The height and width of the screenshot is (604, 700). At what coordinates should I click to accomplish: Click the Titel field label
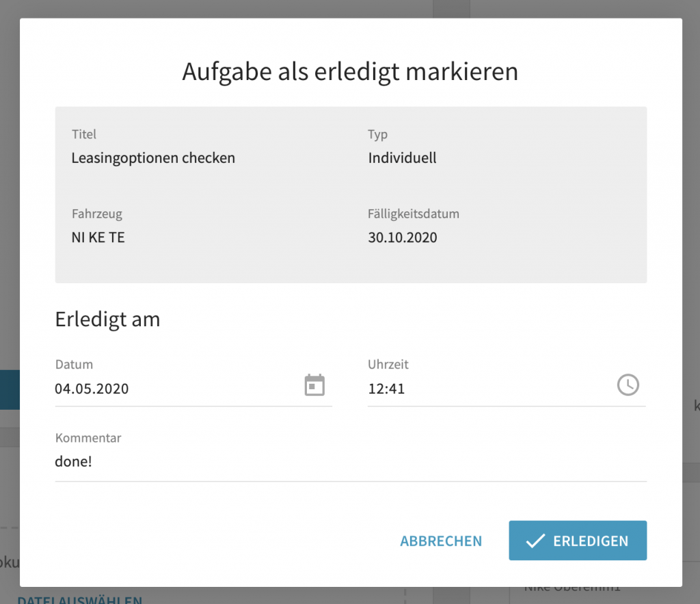click(x=84, y=135)
